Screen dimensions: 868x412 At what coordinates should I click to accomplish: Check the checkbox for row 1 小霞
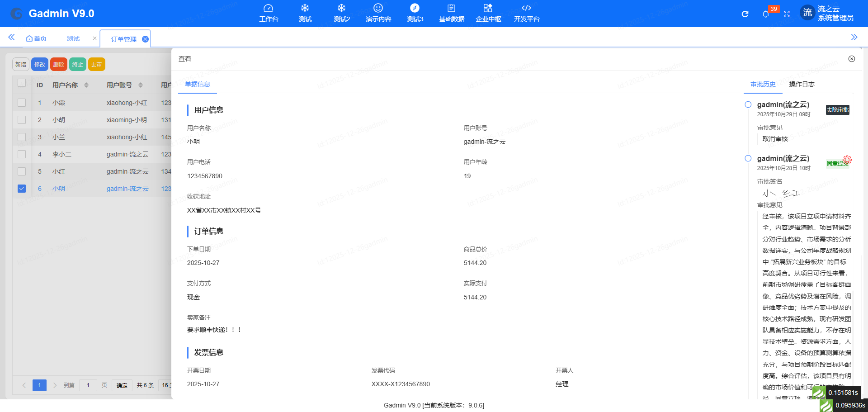pos(21,103)
